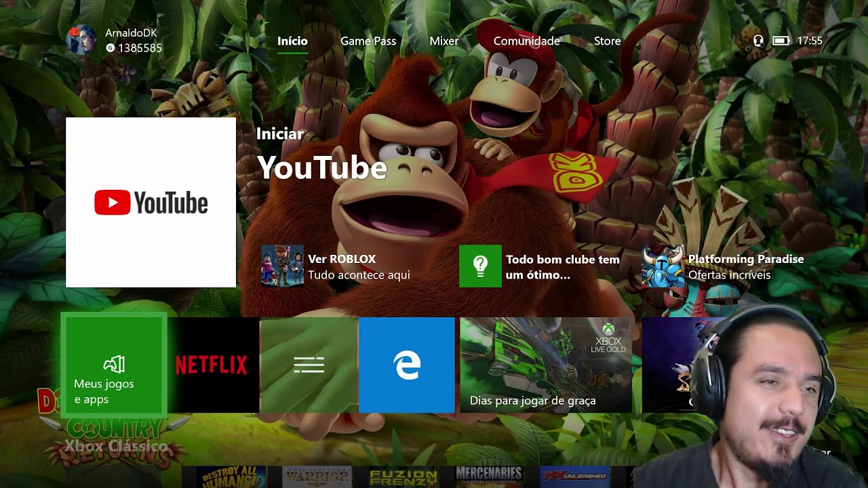Open the Mixer tab
Viewport: 868px width, 488px height.
pyautogui.click(x=444, y=41)
